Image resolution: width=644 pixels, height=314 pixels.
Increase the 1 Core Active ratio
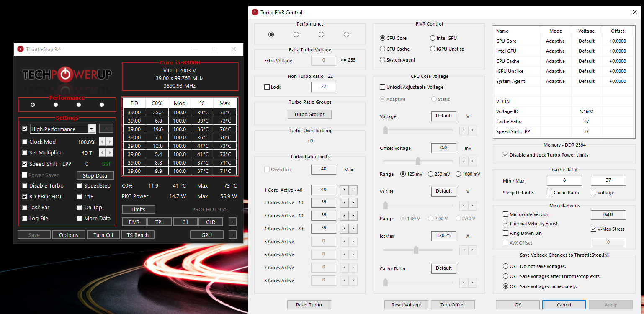click(x=353, y=190)
